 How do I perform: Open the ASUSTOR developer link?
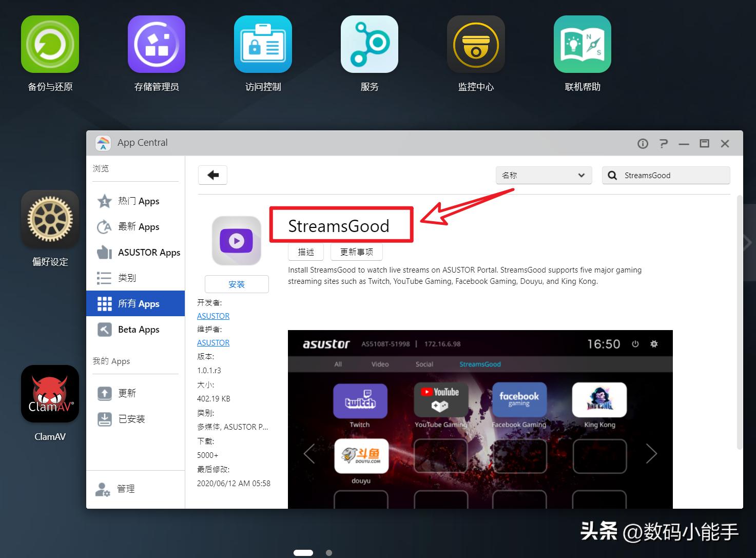[x=213, y=316]
